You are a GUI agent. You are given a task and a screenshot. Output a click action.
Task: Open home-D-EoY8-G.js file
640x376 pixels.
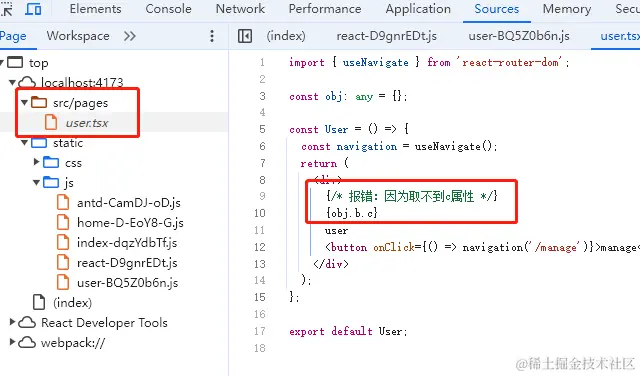[130, 222]
